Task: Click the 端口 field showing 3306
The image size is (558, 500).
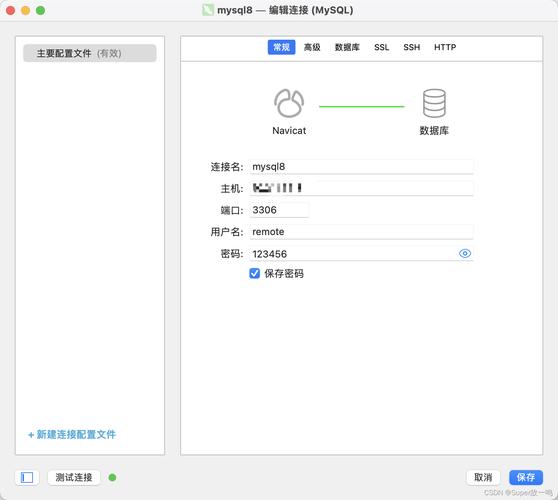Action: (x=279, y=210)
